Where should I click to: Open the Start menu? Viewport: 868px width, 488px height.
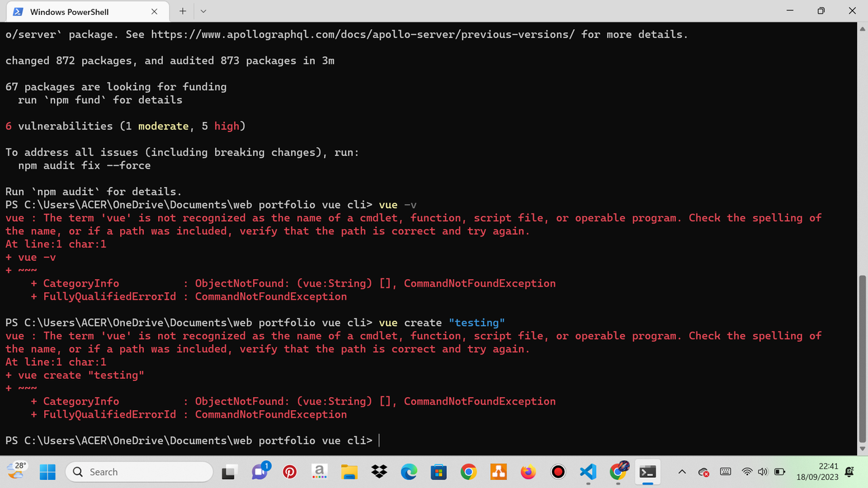coord(47,471)
